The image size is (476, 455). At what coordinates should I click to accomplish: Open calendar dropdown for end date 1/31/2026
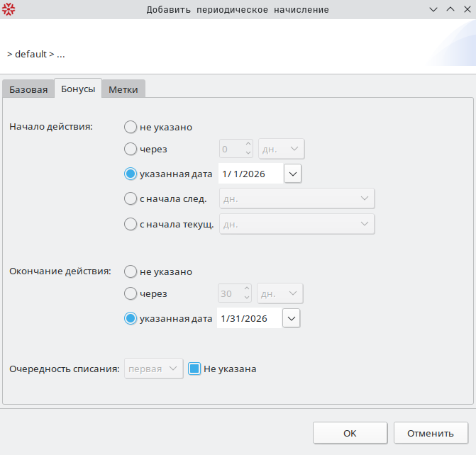point(292,319)
